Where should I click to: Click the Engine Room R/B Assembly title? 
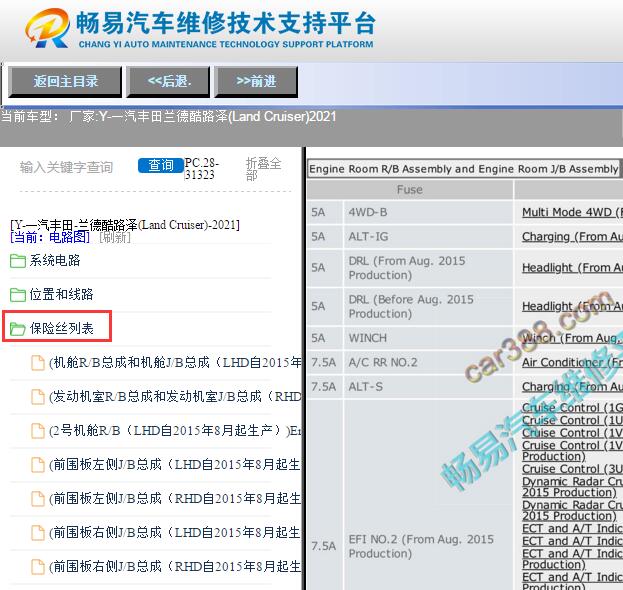click(463, 169)
